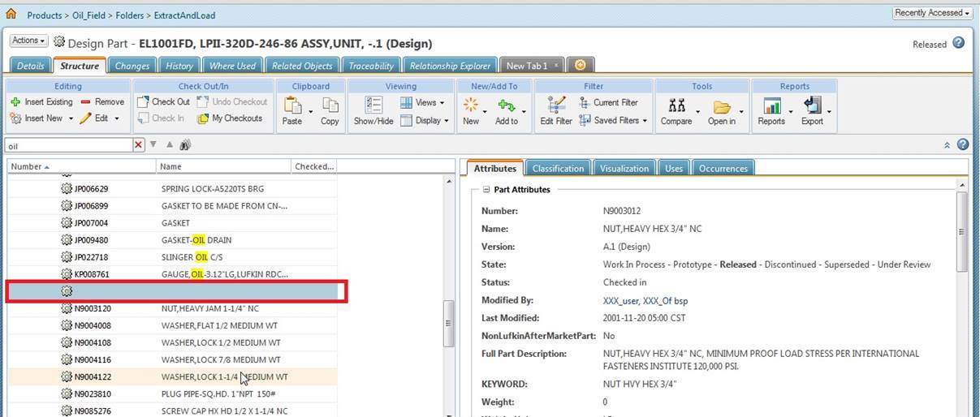
Task: Click the Remove button in Editing
Action: point(102,102)
